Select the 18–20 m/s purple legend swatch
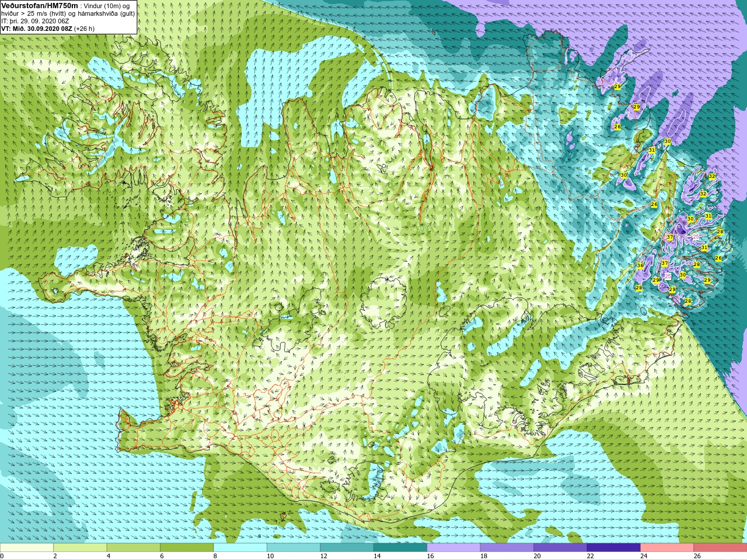Screen dimensions: 747x560 coord(507,548)
